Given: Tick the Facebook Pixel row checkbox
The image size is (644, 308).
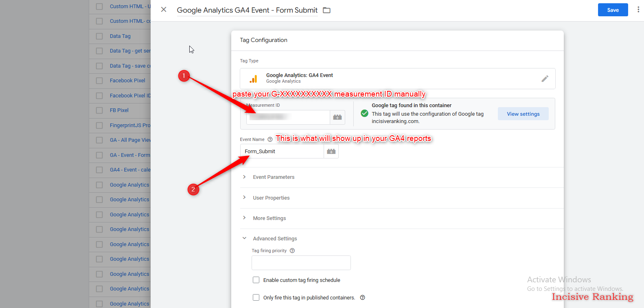Looking at the screenshot, I should (99, 81).
